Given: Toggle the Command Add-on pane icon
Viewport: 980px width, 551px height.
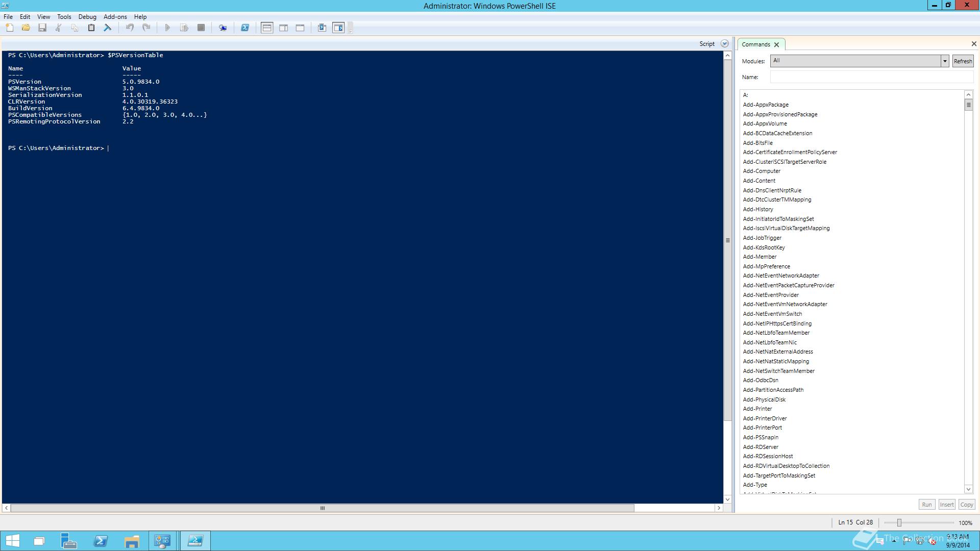Looking at the screenshot, I should 338,28.
